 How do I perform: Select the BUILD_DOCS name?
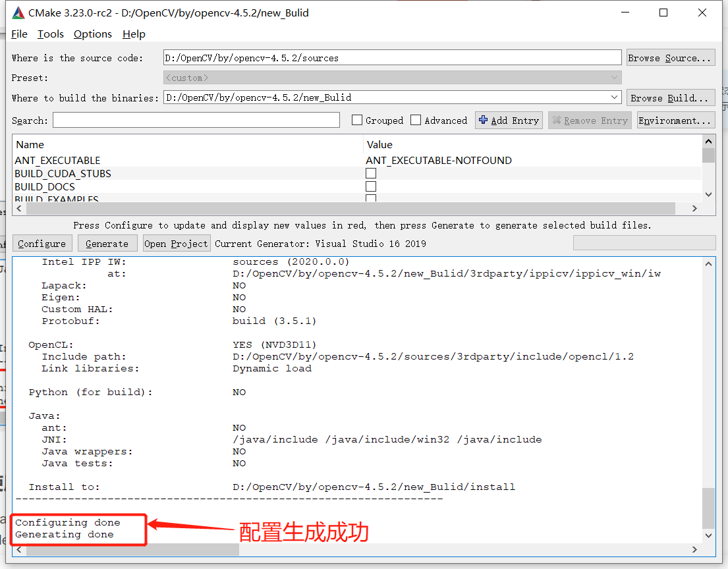[x=45, y=186]
